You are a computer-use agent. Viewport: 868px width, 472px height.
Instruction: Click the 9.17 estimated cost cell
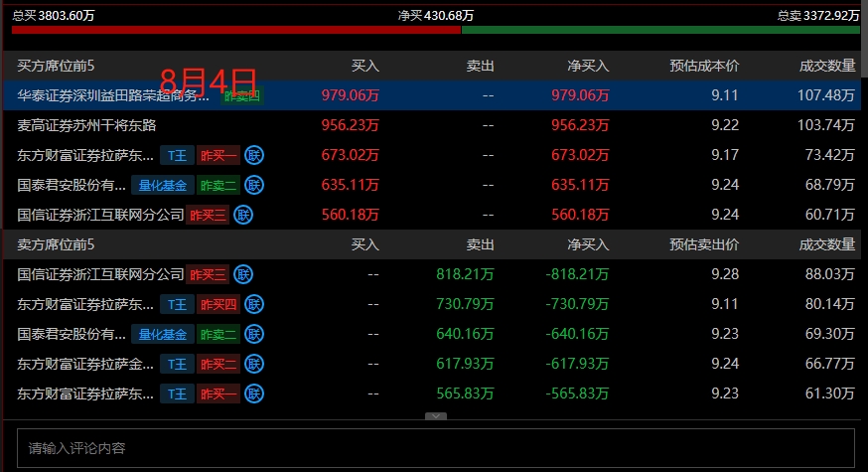click(725, 155)
